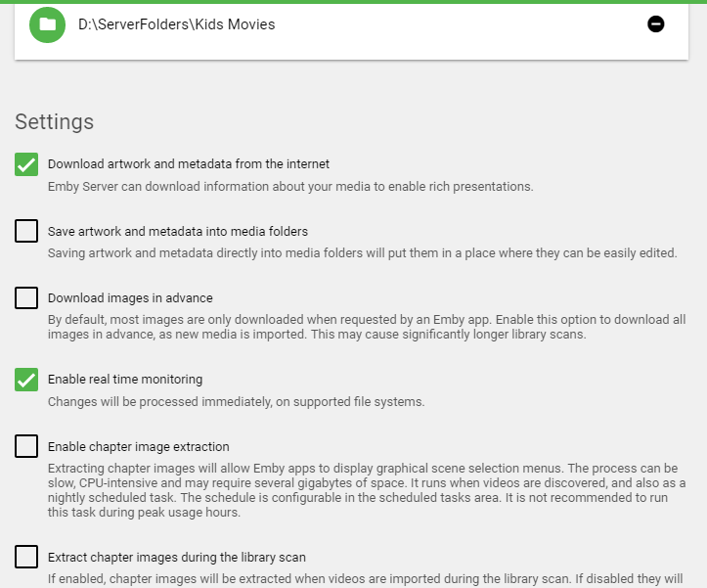Viewport: 707px width, 588px height.
Task: Click the 'Download artwork and metadata from the internet' label
Action: click(x=189, y=164)
